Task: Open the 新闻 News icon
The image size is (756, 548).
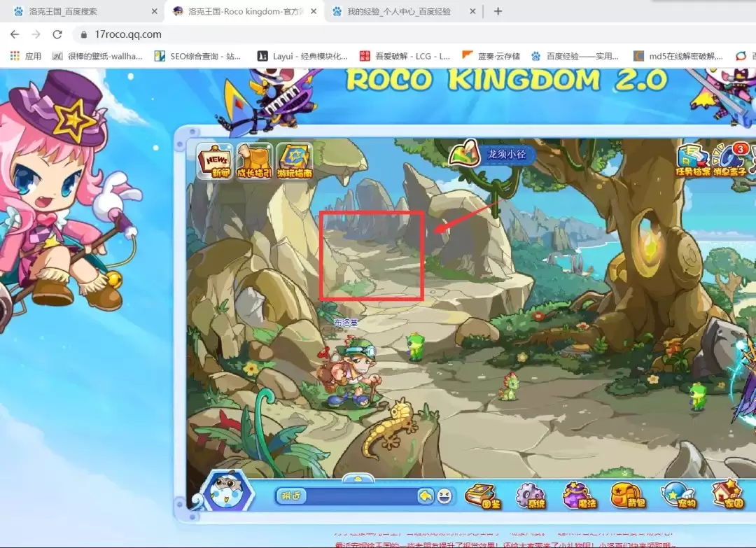Action: [x=214, y=160]
